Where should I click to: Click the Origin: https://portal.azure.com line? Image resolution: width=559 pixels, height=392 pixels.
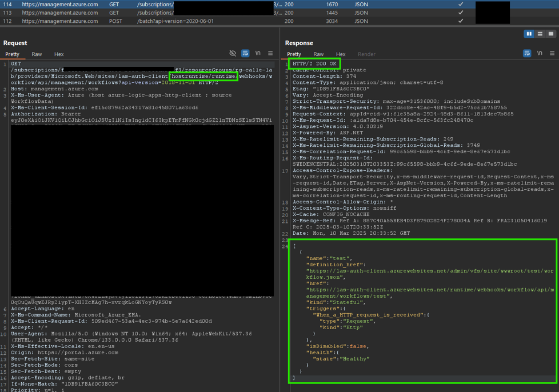[65, 353]
